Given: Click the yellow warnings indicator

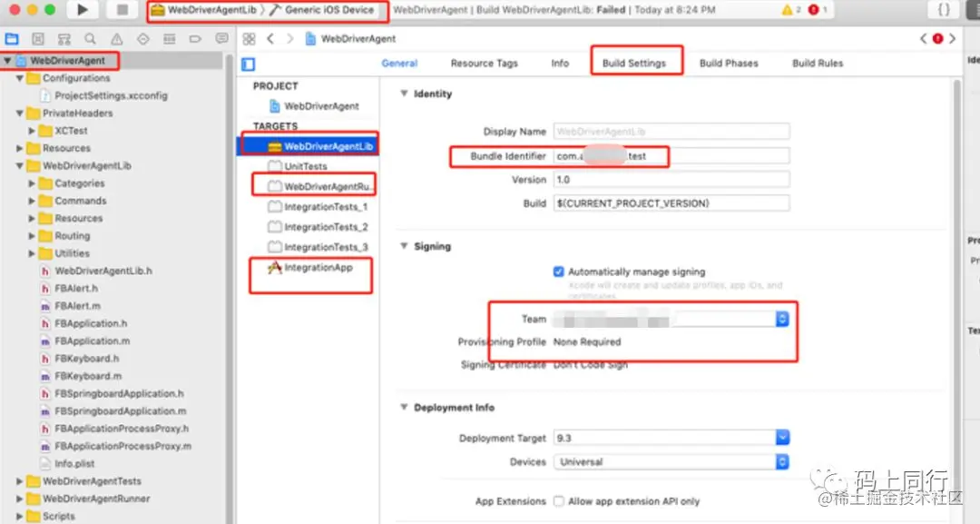Looking at the screenshot, I should click(x=790, y=9).
